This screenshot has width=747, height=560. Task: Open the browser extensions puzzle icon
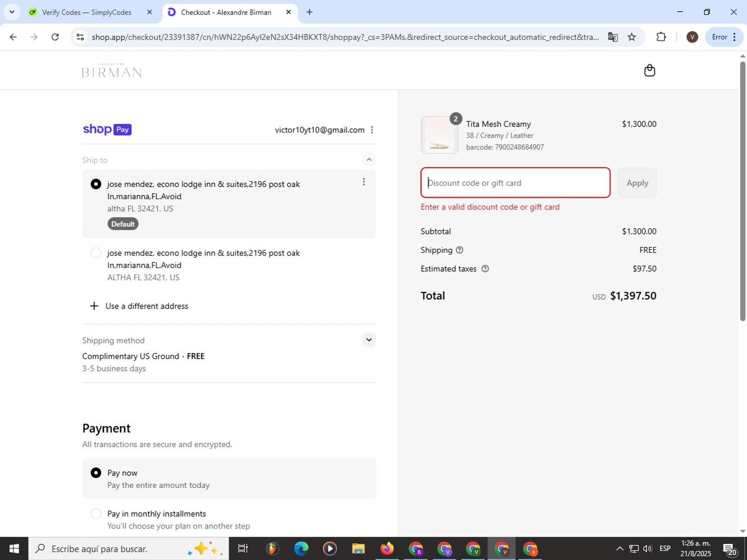click(x=661, y=37)
